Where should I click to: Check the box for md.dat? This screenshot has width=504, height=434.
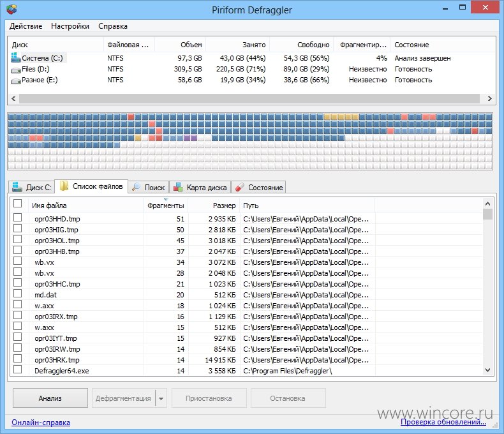17,294
